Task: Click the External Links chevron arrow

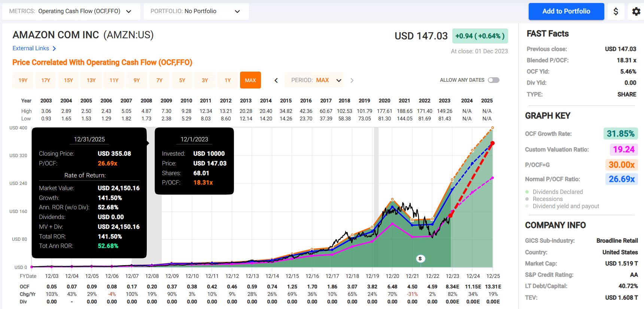Action: 54,48
